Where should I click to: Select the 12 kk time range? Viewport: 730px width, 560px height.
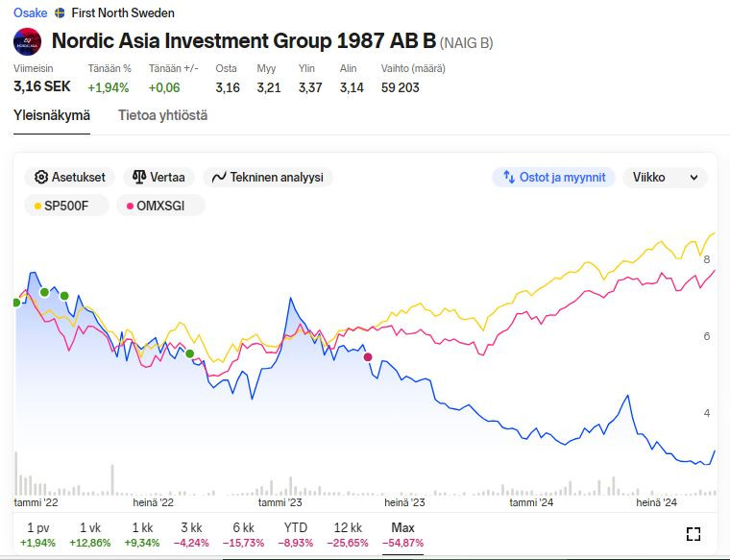[x=348, y=534]
